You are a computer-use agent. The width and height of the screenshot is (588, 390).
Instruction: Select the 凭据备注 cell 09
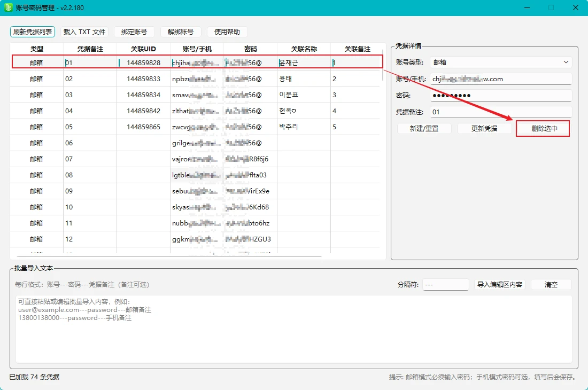[90, 191]
